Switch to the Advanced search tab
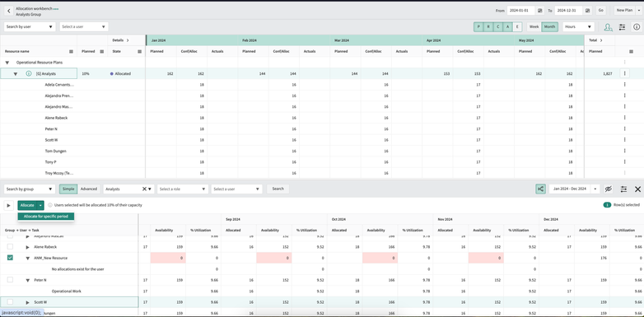This screenshot has height=317, width=644. click(x=89, y=189)
